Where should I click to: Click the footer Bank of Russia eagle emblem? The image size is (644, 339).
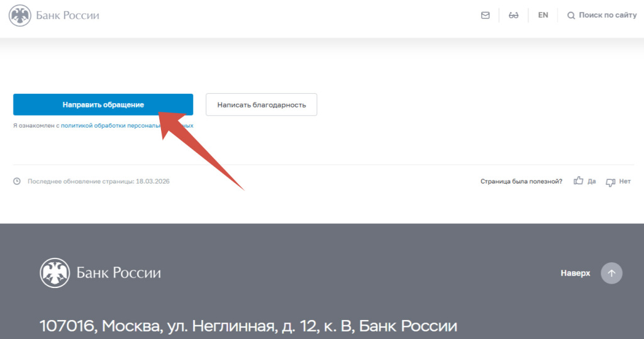[x=55, y=273]
